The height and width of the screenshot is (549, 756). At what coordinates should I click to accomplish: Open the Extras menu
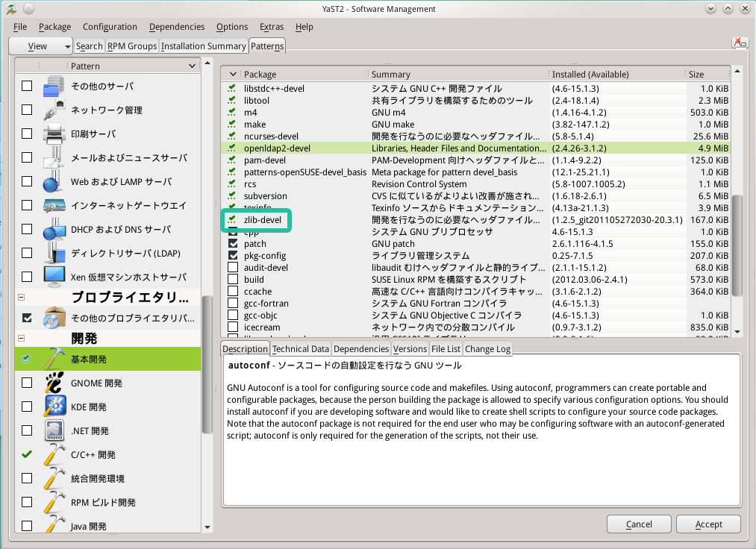coord(272,27)
